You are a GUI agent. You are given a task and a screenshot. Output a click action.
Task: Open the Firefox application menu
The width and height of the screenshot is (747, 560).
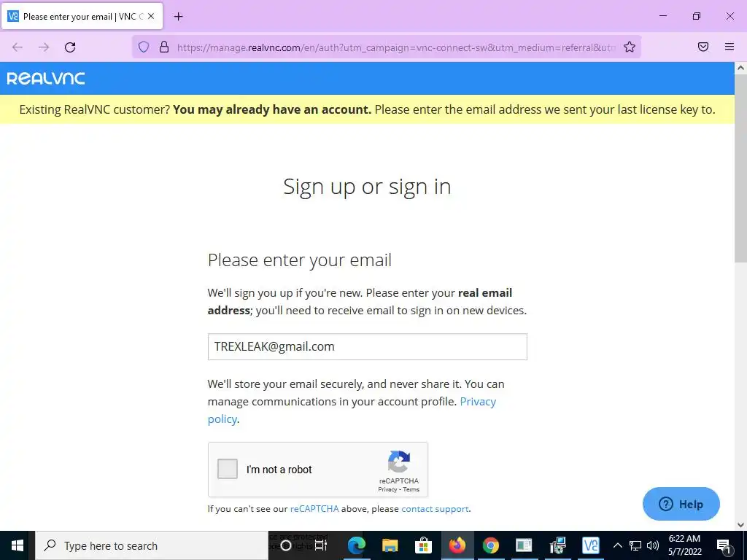point(729,47)
